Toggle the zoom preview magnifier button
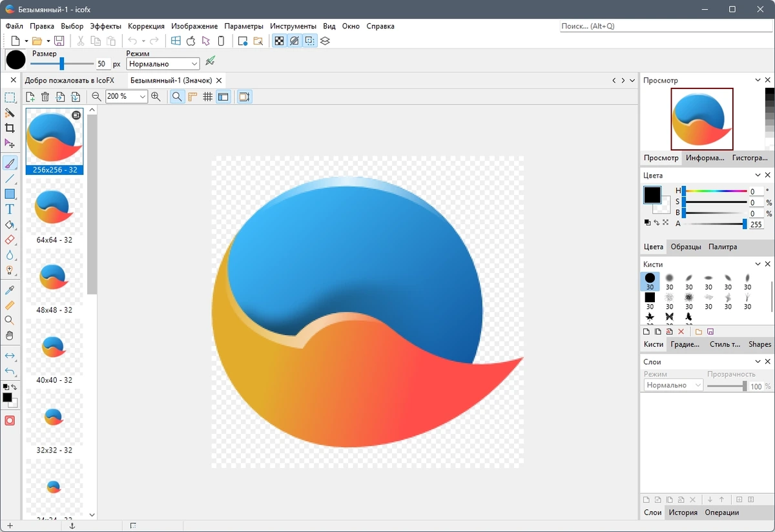775x532 pixels. pos(177,97)
